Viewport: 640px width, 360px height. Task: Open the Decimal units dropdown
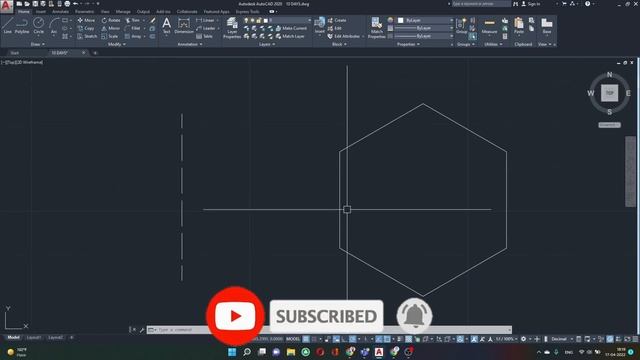point(561,339)
